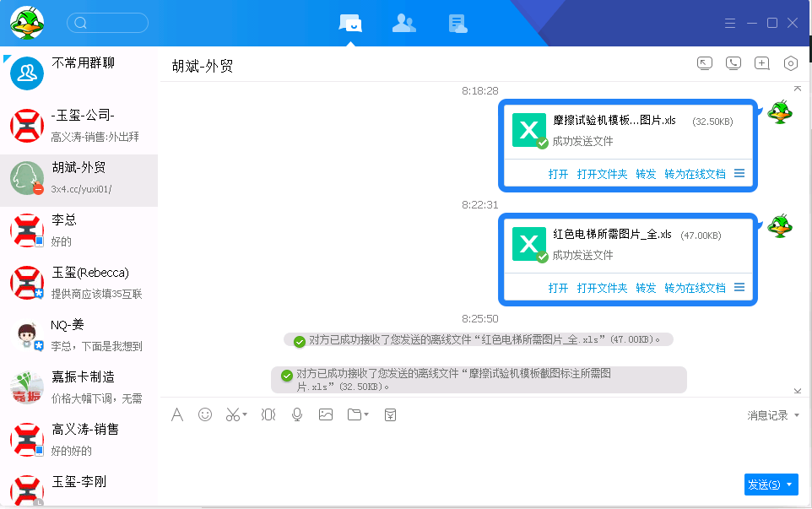Start a voice call via phone icon
This screenshot has height=509, width=812.
734,63
